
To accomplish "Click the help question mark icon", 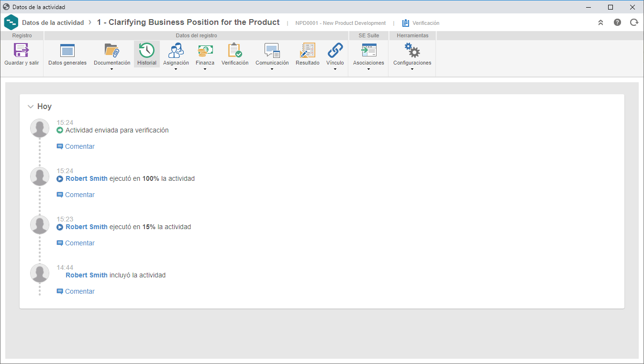I will pos(618,22).
